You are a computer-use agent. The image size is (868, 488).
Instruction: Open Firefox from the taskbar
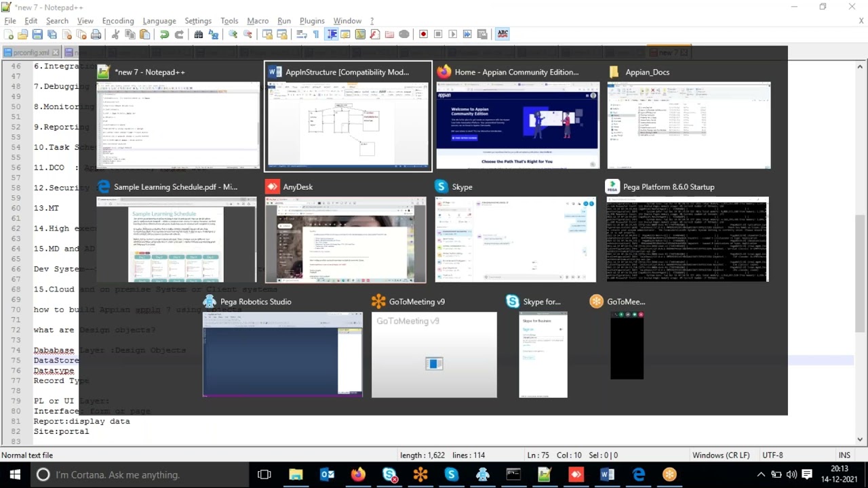pyautogui.click(x=358, y=474)
